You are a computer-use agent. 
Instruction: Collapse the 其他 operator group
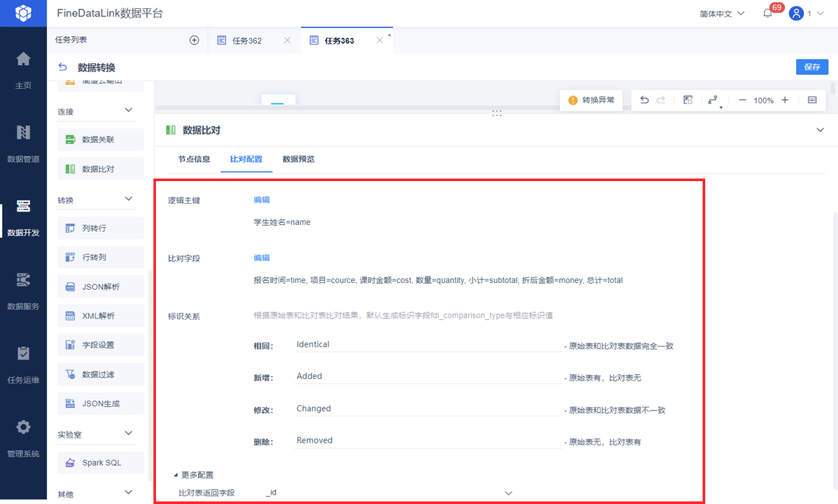pyautogui.click(x=128, y=493)
